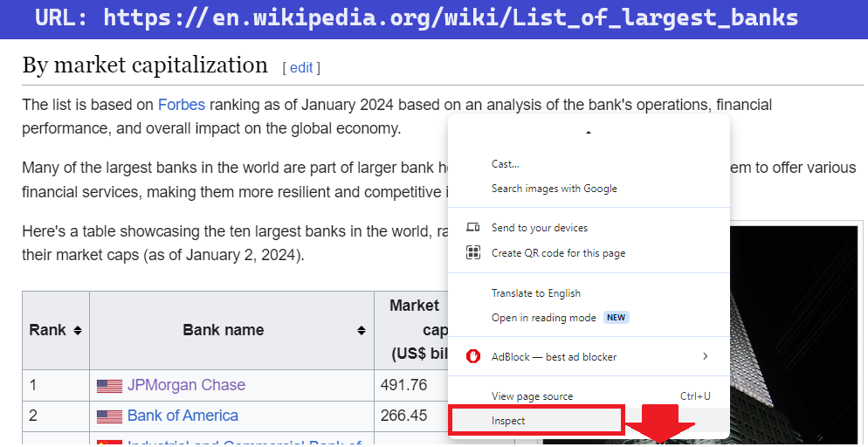Click the building photo thumbnail
Screen dimensions: 868x447
(x=795, y=334)
